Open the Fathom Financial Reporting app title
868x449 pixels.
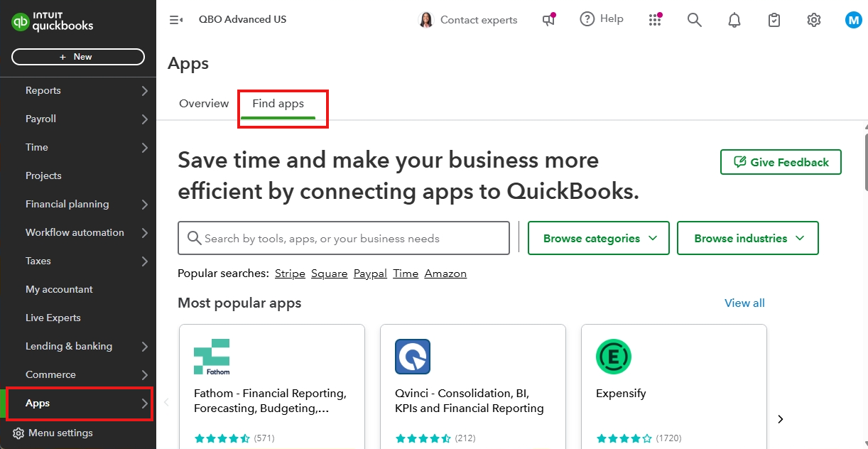[270, 401]
